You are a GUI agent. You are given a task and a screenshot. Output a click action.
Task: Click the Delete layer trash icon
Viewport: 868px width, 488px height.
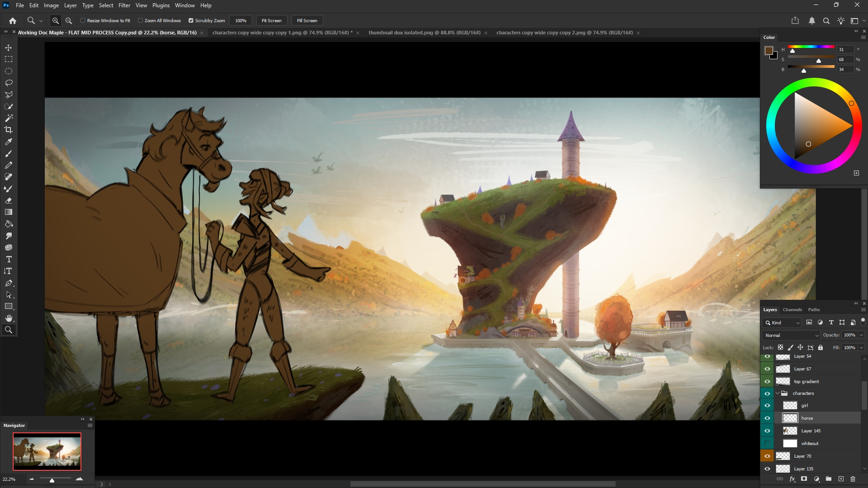pos(853,479)
